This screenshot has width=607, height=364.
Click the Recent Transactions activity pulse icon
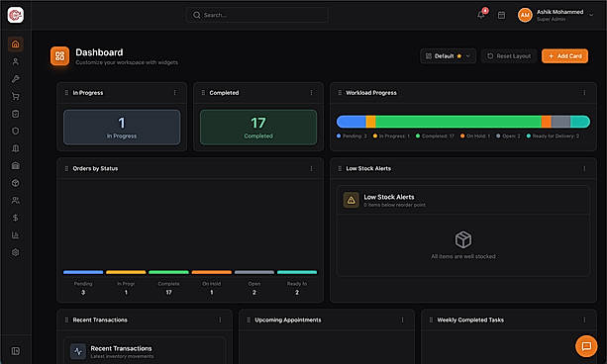(78, 351)
